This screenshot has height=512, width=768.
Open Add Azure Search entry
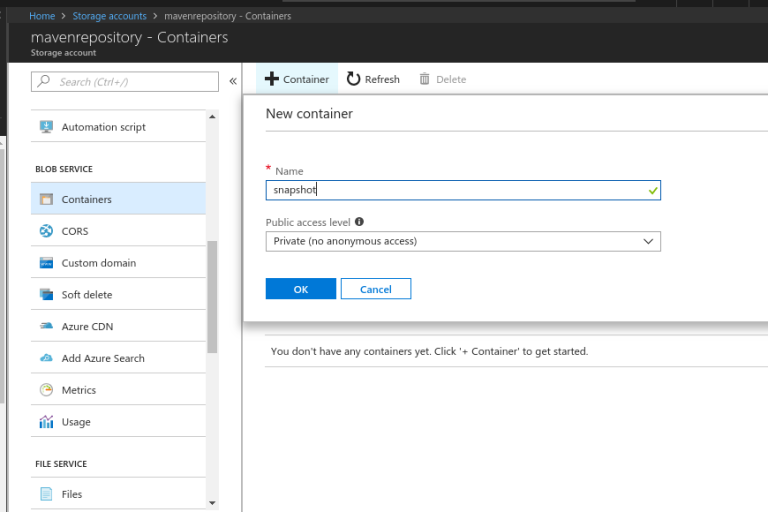[x=118, y=358]
